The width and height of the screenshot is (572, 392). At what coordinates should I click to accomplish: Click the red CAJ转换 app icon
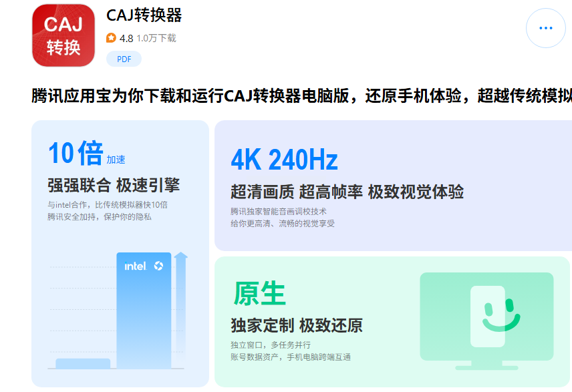tap(63, 35)
